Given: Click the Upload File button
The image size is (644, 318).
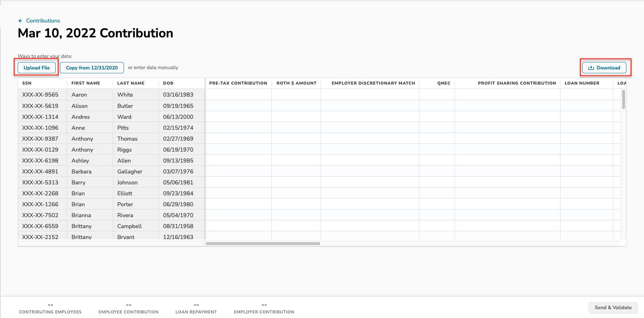Looking at the screenshot, I should pyautogui.click(x=37, y=68).
